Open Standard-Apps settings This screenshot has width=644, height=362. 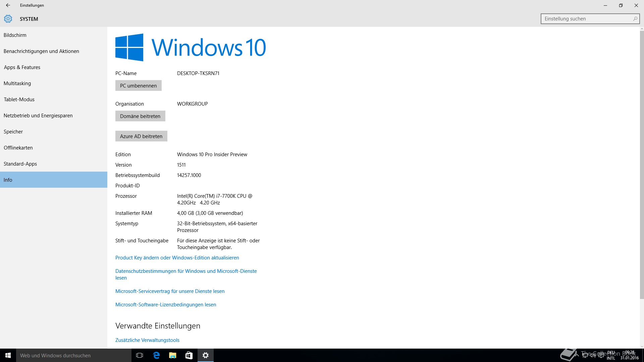[x=54, y=164]
